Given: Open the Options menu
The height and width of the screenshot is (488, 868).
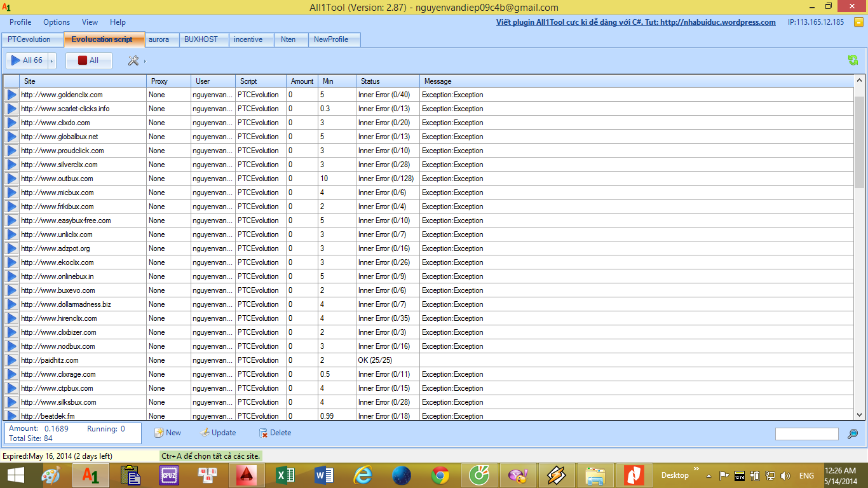Looking at the screenshot, I should (57, 22).
